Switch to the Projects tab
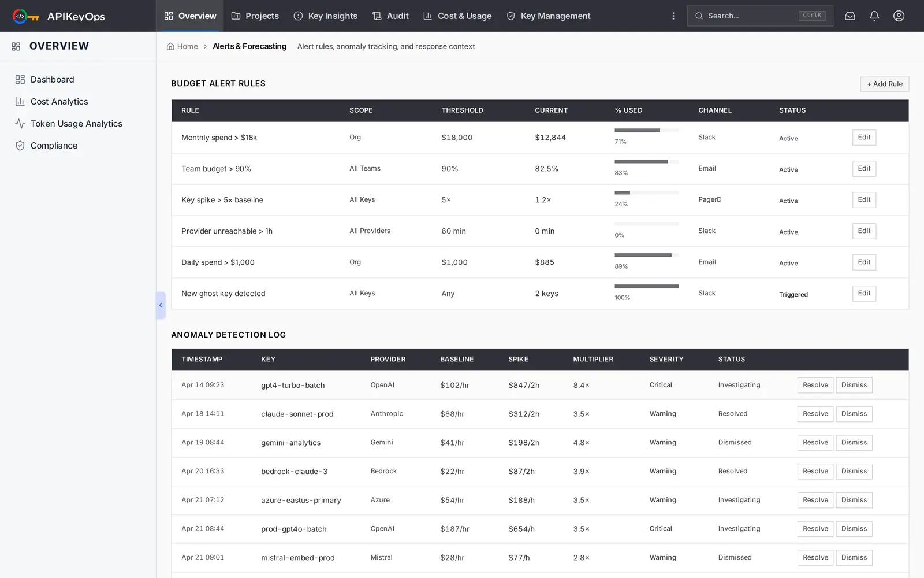 [x=255, y=16]
